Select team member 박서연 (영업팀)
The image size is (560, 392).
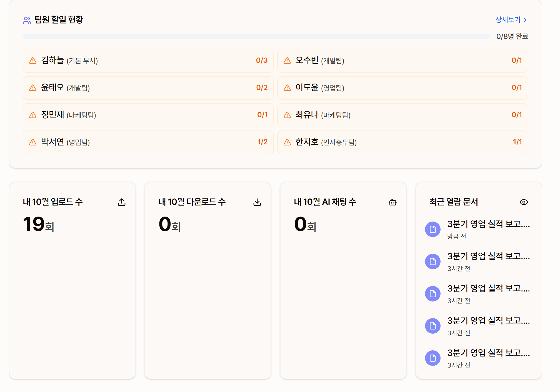coord(148,142)
